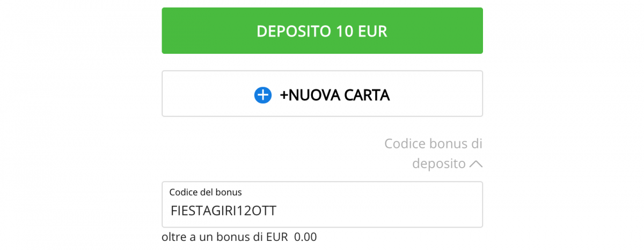Add a card via +NUOVA CARTA button
The height and width of the screenshot is (250, 644).
point(322,94)
